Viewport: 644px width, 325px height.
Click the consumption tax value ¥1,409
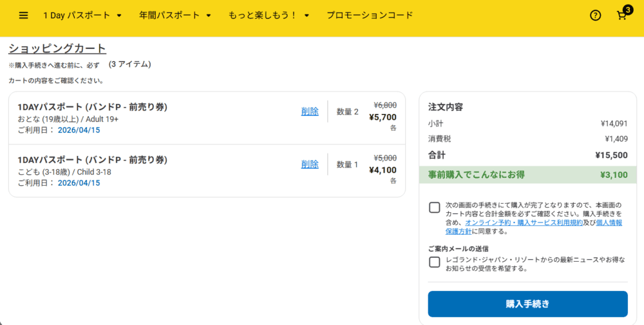point(616,139)
